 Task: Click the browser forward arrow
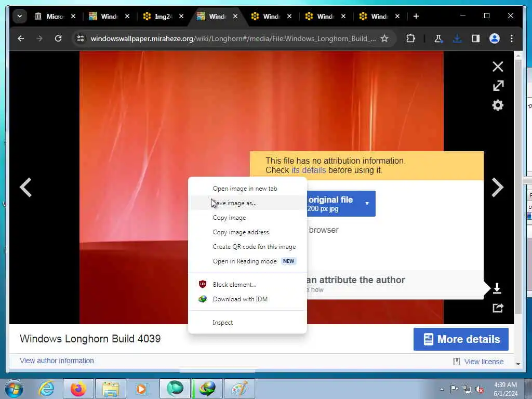coord(39,38)
